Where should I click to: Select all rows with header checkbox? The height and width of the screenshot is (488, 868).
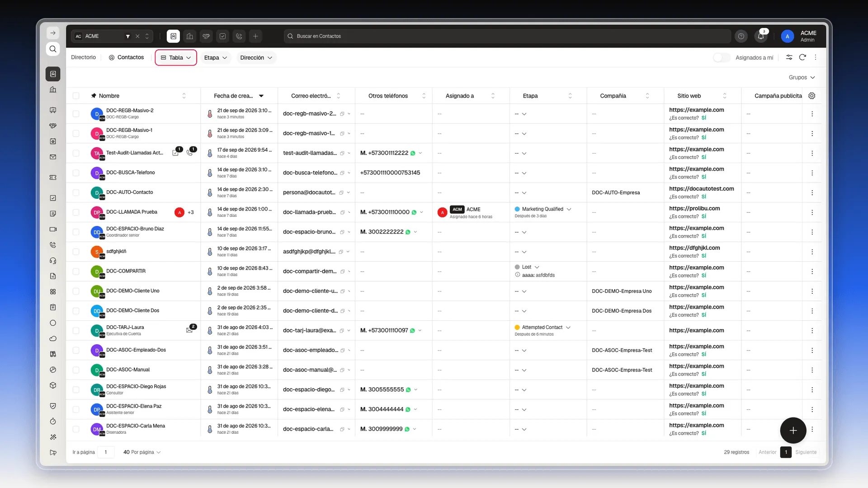tap(76, 96)
